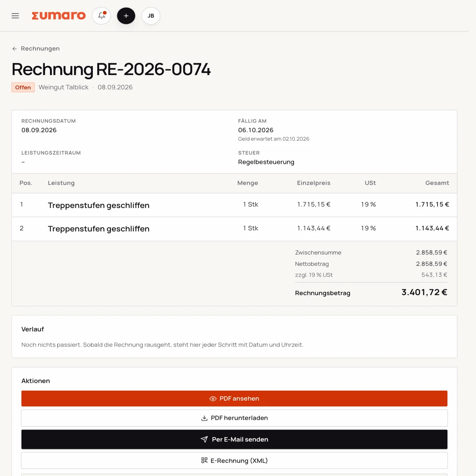476x476 pixels.
Task: Click position 2 Treppenstufen geschliffen
Action: coord(99,229)
